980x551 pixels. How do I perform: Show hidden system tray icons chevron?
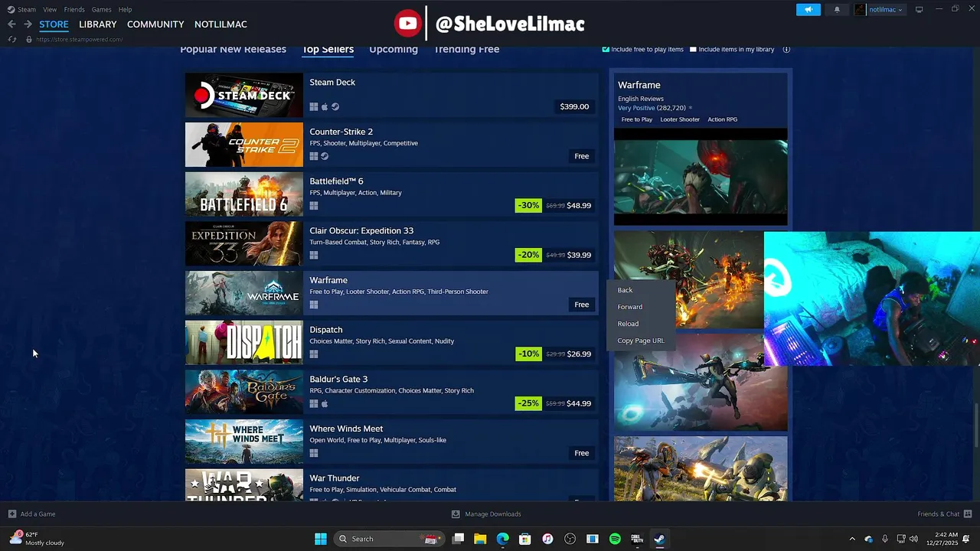[852, 539]
